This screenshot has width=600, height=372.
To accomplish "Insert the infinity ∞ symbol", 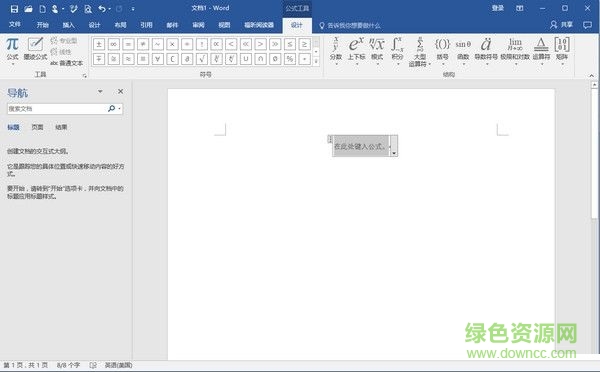I will [x=114, y=44].
